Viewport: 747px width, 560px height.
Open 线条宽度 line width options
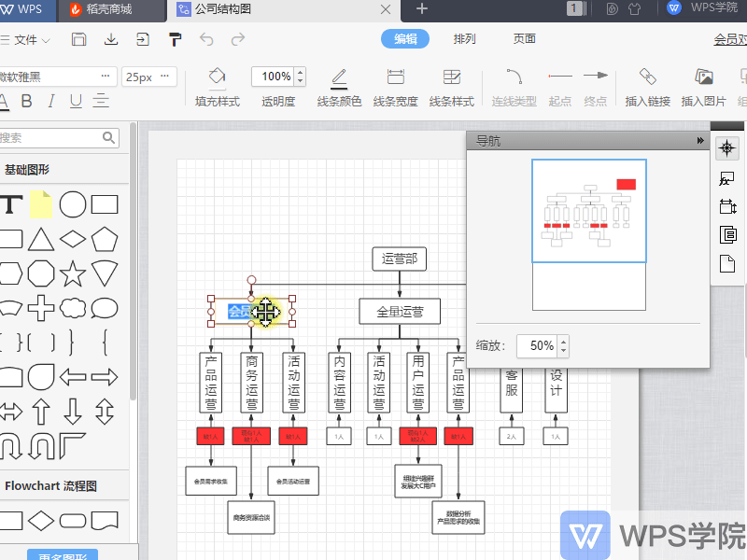pos(395,88)
